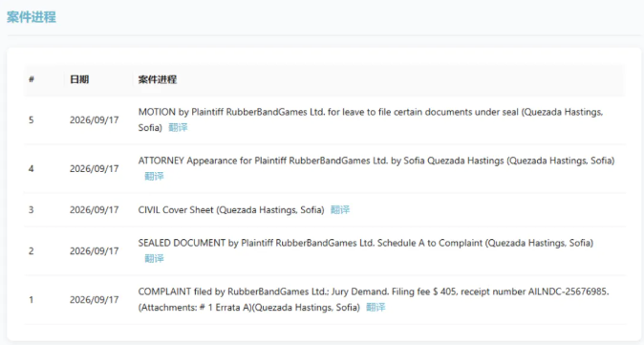This screenshot has width=644, height=345.
Task: Click the 翻译 link beside CIVIL Cover Sheet
Action: click(x=340, y=210)
